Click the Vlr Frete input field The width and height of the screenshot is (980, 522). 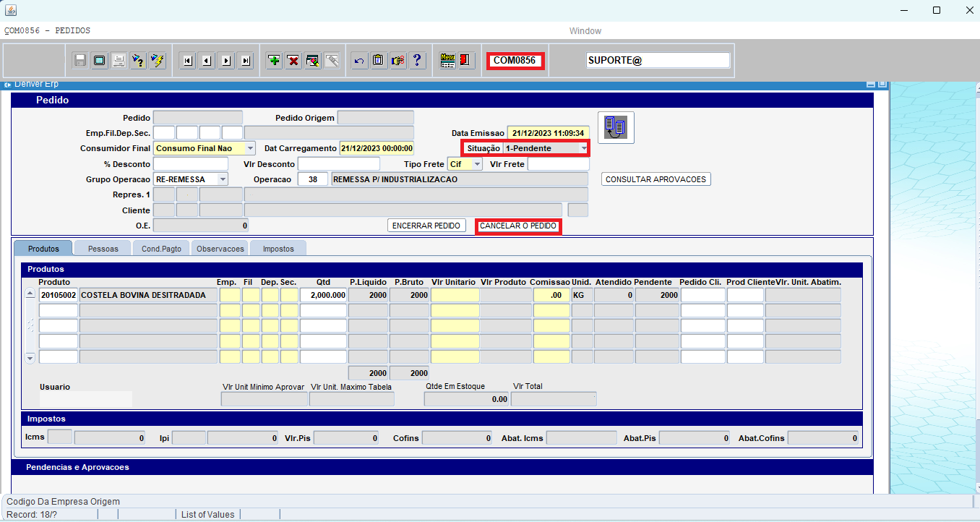click(x=558, y=164)
